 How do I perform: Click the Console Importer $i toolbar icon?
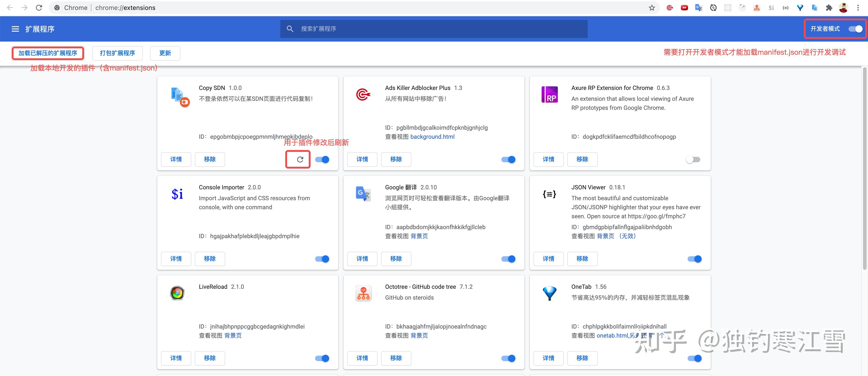(771, 8)
